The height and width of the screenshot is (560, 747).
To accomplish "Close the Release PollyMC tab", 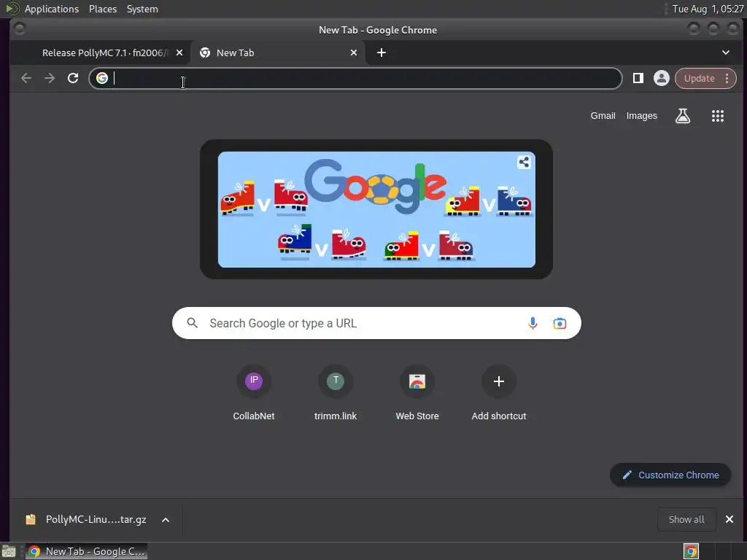I will pyautogui.click(x=179, y=52).
